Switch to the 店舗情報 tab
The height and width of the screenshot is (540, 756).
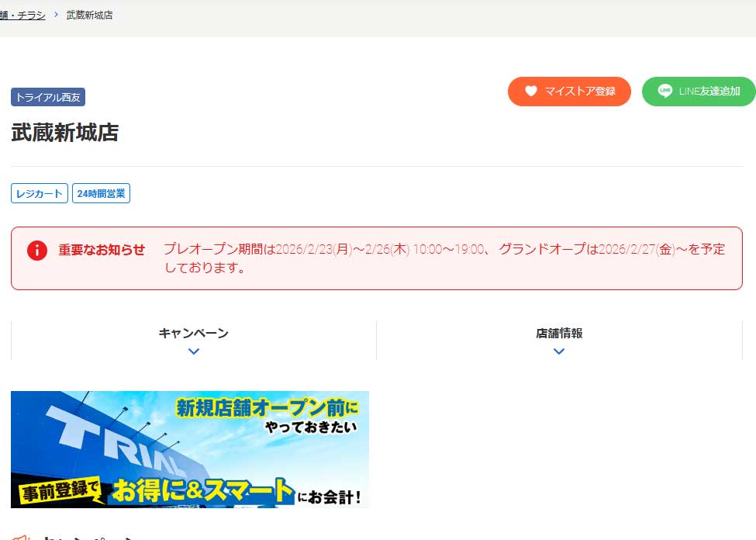(558, 333)
